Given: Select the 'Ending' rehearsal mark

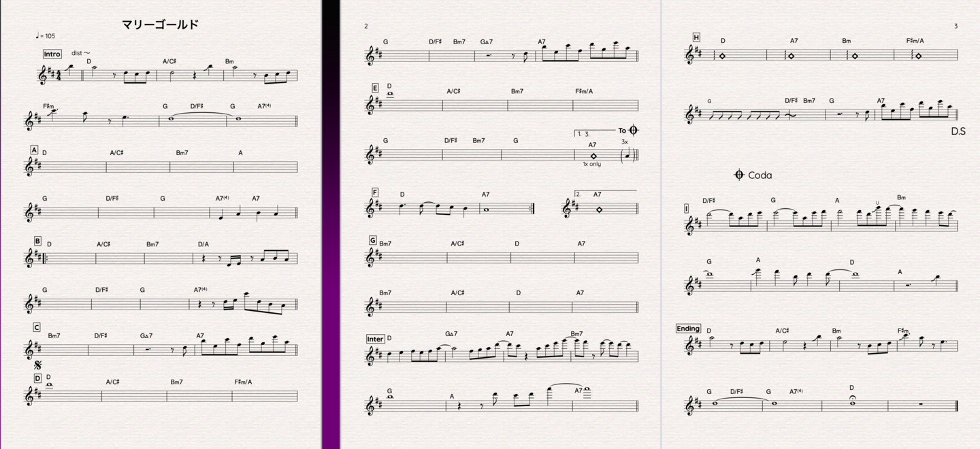Looking at the screenshot, I should coord(688,329).
